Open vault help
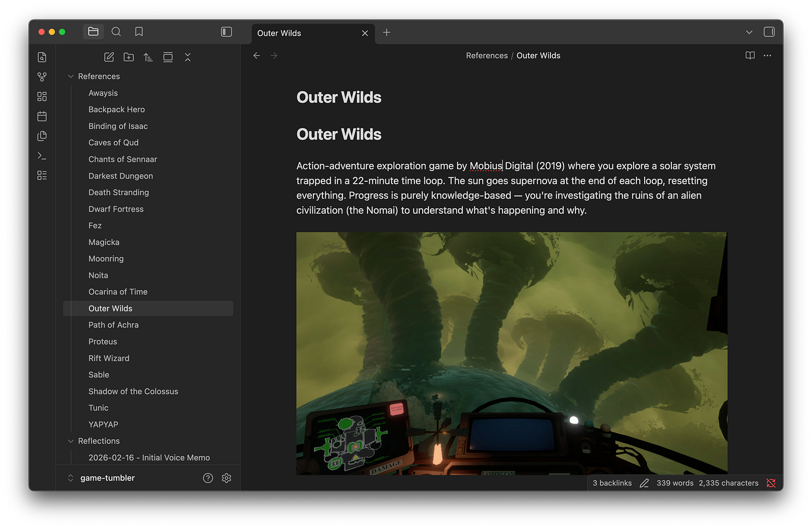 pyautogui.click(x=208, y=478)
